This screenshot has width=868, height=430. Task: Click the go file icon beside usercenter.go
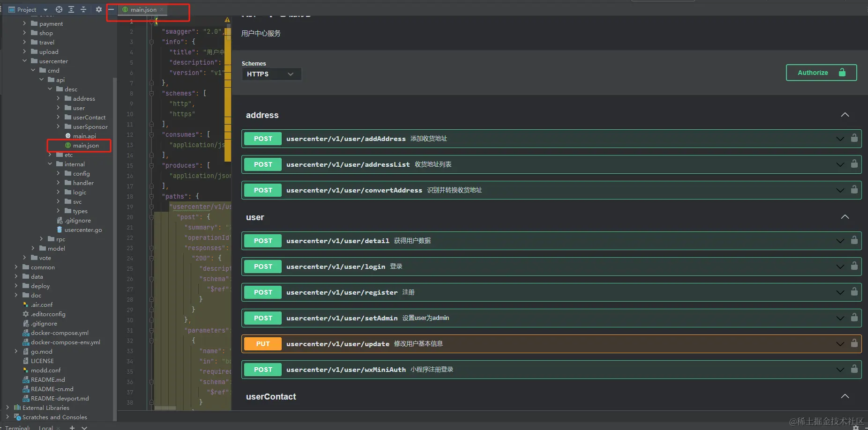coord(60,230)
